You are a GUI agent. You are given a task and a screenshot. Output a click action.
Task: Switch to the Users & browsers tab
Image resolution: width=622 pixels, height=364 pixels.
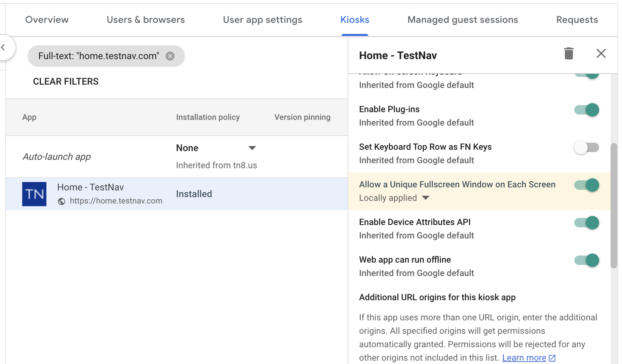145,20
